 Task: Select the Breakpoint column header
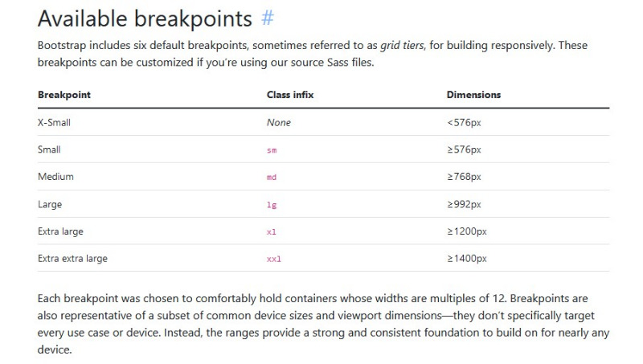64,95
